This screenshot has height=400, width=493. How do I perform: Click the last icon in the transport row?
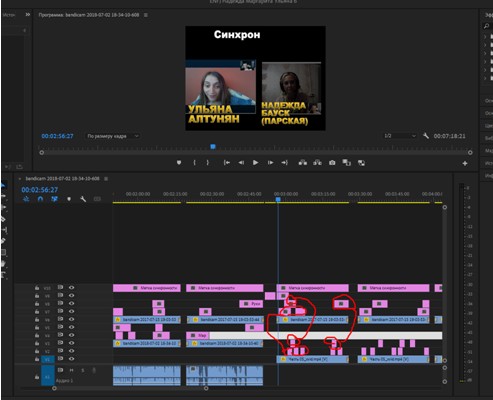click(x=361, y=163)
